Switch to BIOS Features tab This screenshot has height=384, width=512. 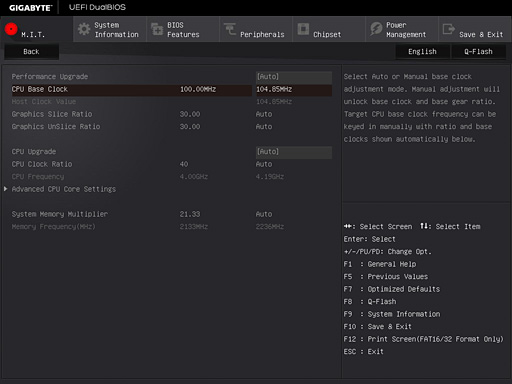183,29
